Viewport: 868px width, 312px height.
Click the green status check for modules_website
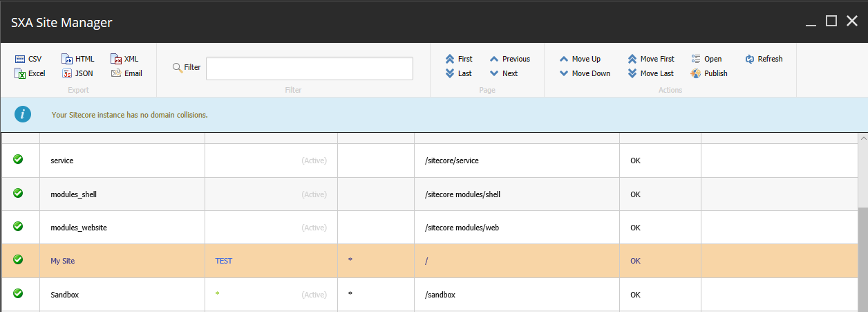coord(18,226)
